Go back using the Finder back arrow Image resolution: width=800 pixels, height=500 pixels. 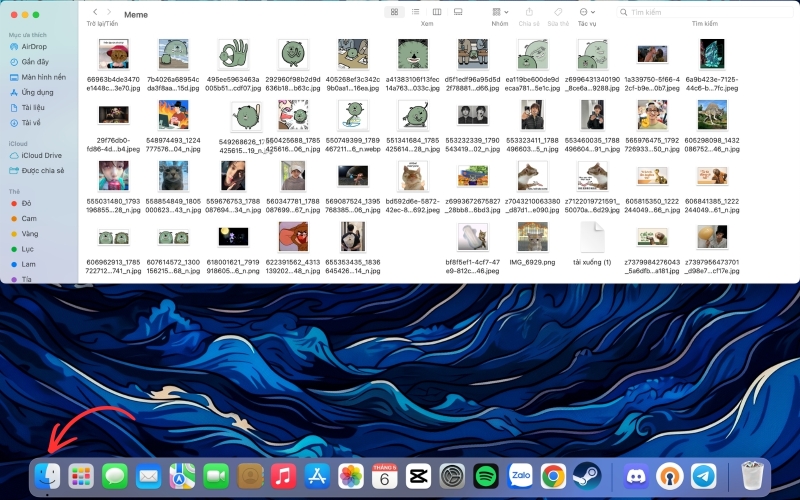[x=95, y=12]
